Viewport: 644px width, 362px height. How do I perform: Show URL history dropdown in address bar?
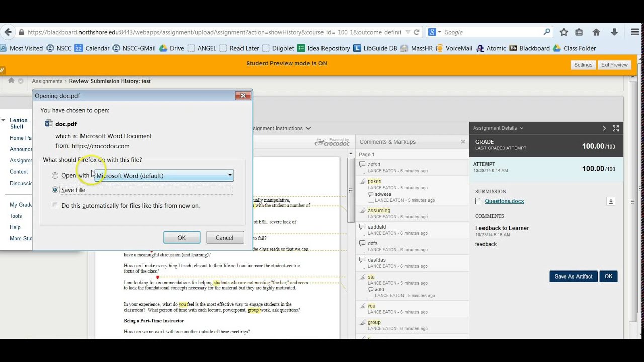408,32
